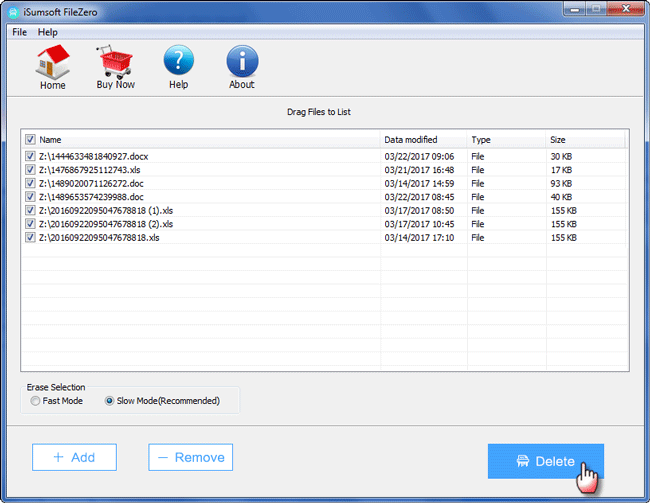This screenshot has width=650, height=503.
Task: Minimize the FileZero window
Action: [575, 9]
